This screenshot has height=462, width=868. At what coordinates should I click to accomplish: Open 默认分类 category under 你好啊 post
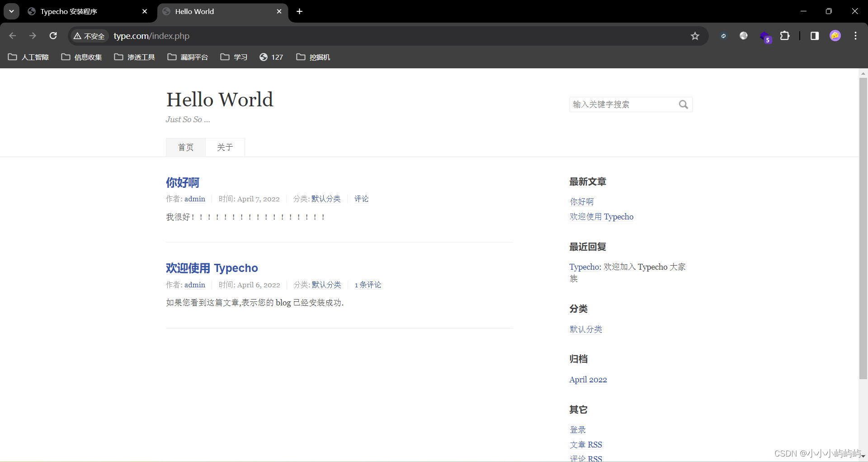pyautogui.click(x=326, y=199)
